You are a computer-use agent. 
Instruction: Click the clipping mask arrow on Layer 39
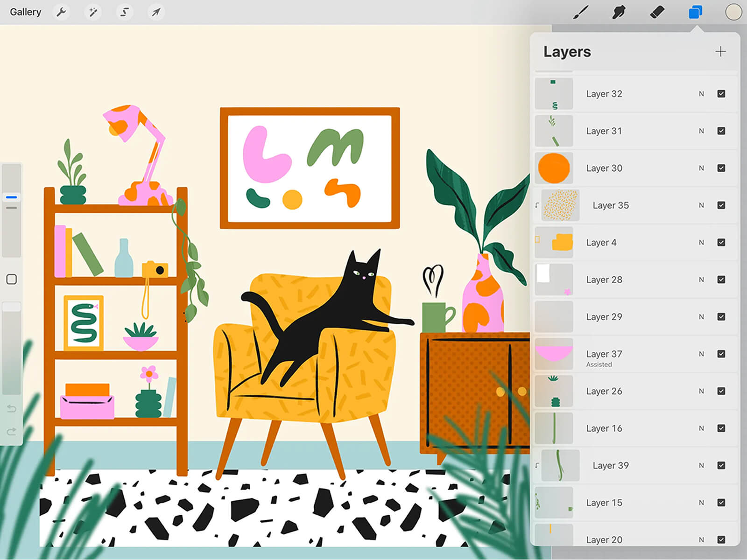[537, 466]
